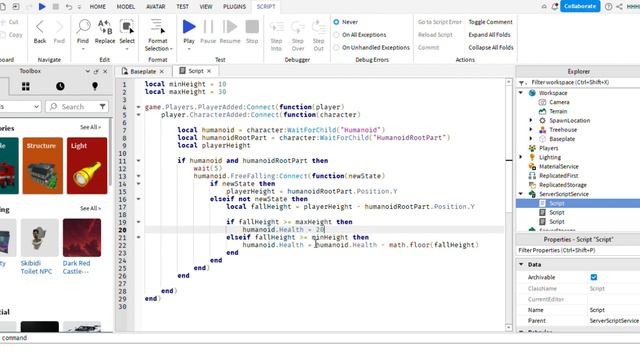
Task: Open the Replace tool in ribbon
Action: [x=105, y=27]
